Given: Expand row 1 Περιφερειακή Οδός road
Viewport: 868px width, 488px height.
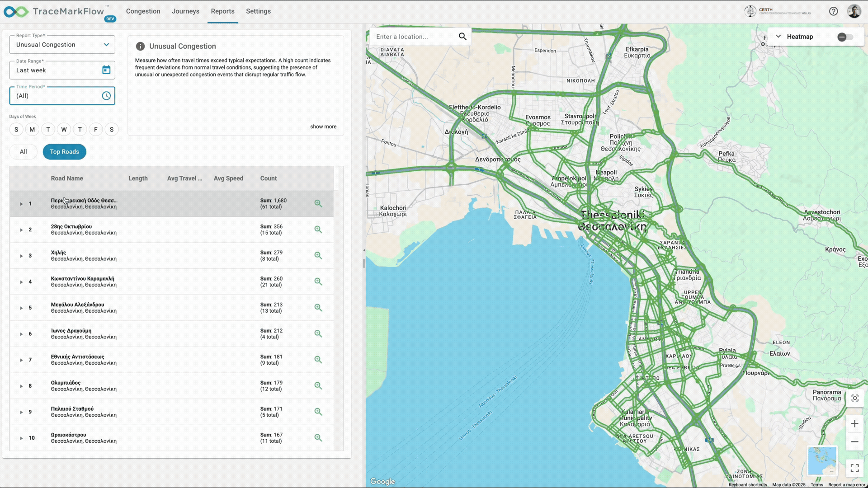Looking at the screenshot, I should (21, 204).
